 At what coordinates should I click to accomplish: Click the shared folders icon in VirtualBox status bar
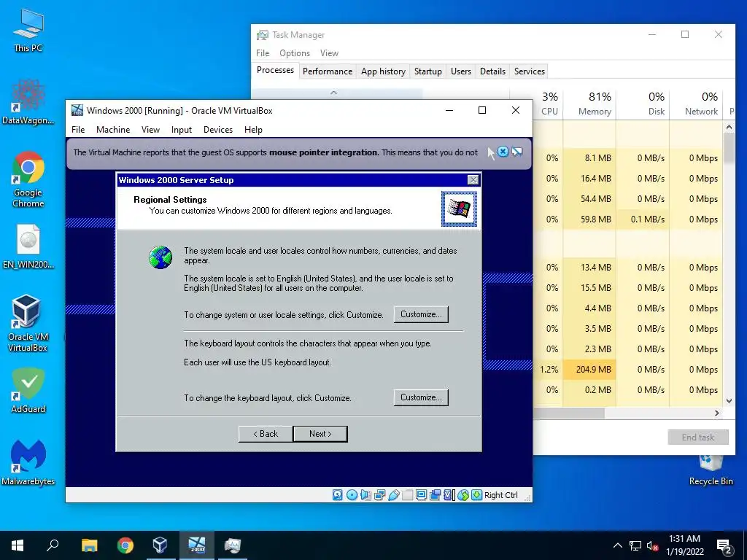[x=407, y=495]
